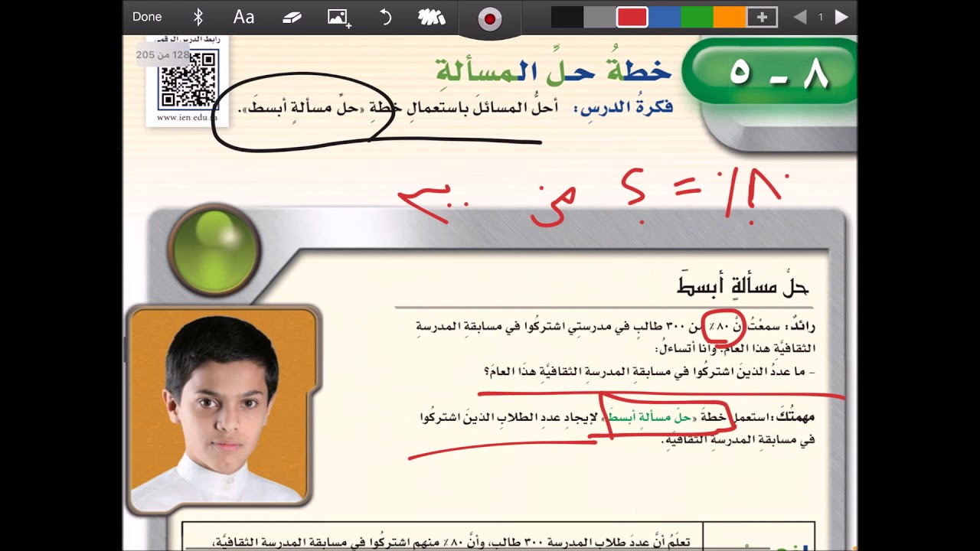Tap the QR code image
980x551 pixels.
point(188,79)
